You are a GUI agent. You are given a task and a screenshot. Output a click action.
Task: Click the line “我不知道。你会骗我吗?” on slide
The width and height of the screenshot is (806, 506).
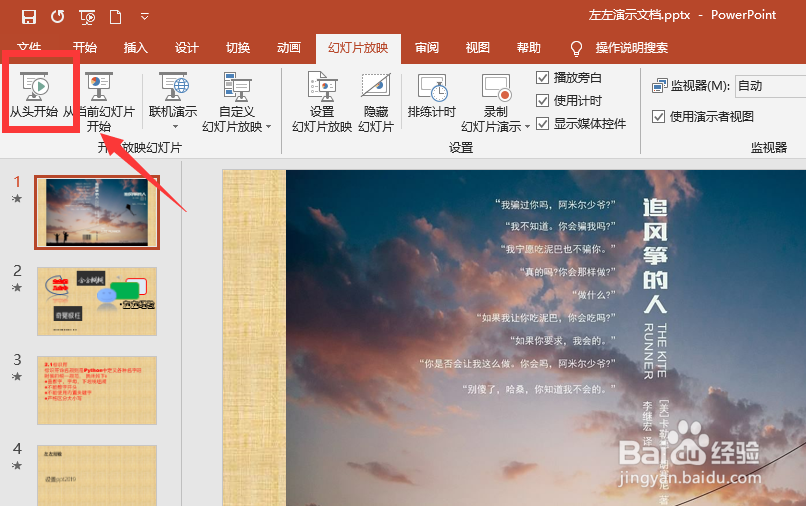pyautogui.click(x=560, y=226)
